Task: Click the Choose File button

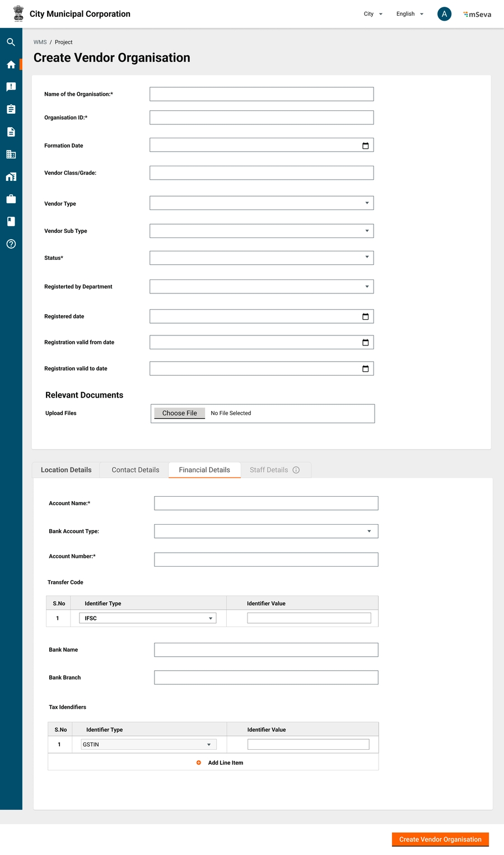Action: (179, 413)
